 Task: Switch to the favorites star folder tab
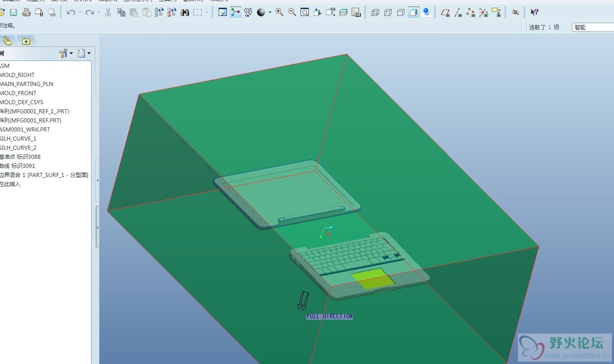click(26, 41)
